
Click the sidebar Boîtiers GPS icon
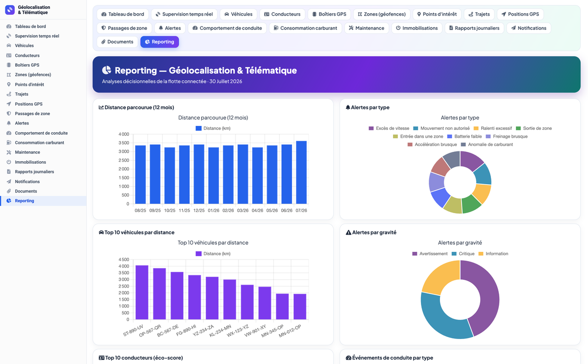click(9, 65)
